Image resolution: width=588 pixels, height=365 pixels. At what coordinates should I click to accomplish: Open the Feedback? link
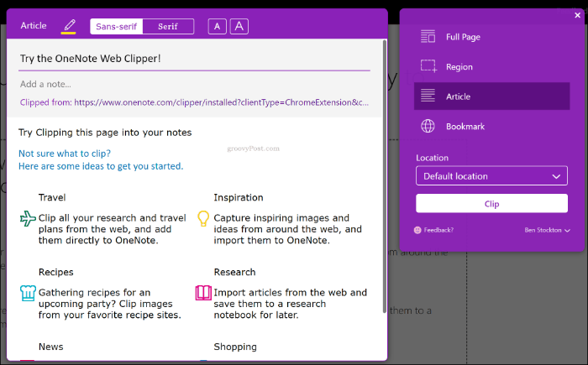[x=438, y=230]
